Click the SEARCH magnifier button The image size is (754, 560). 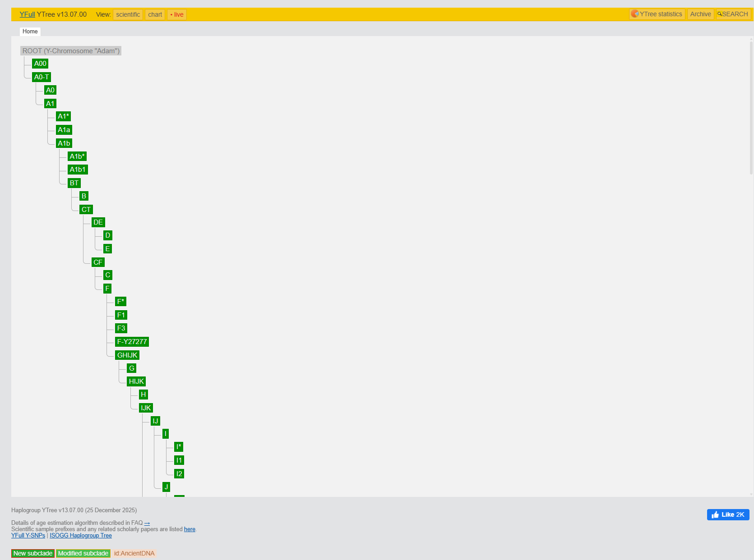click(x=733, y=14)
